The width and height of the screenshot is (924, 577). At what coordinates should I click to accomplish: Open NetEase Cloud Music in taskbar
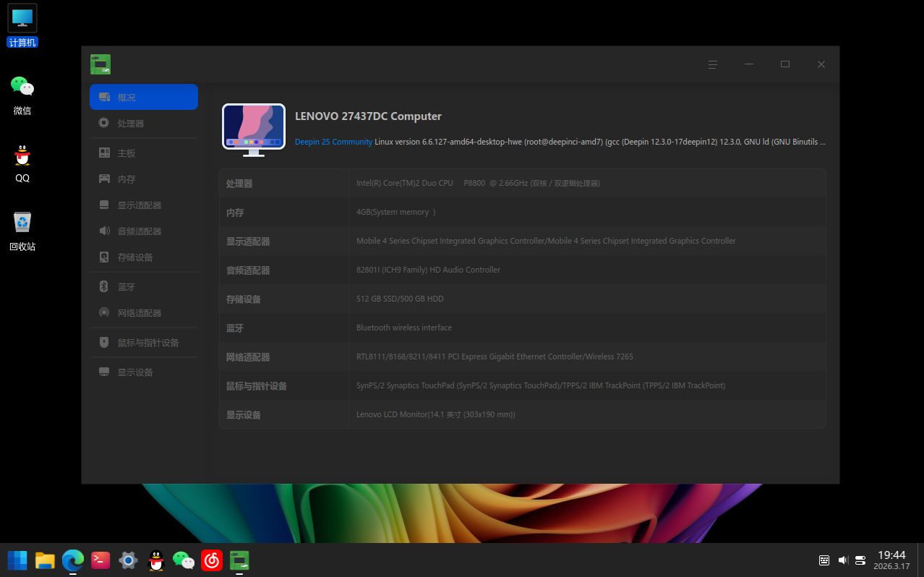coord(211,560)
